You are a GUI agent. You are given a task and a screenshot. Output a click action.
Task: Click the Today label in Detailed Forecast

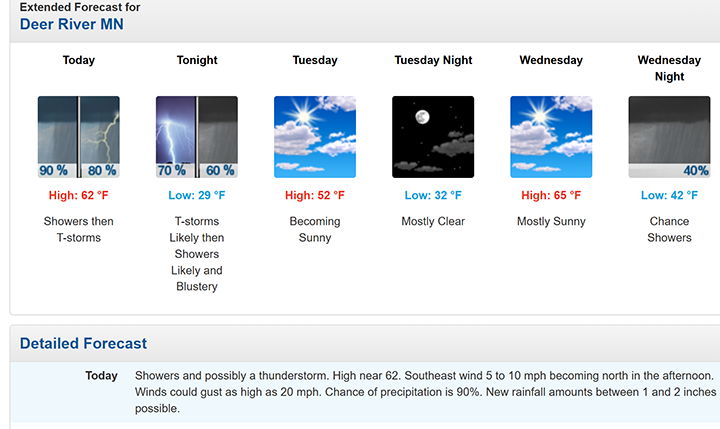(101, 376)
